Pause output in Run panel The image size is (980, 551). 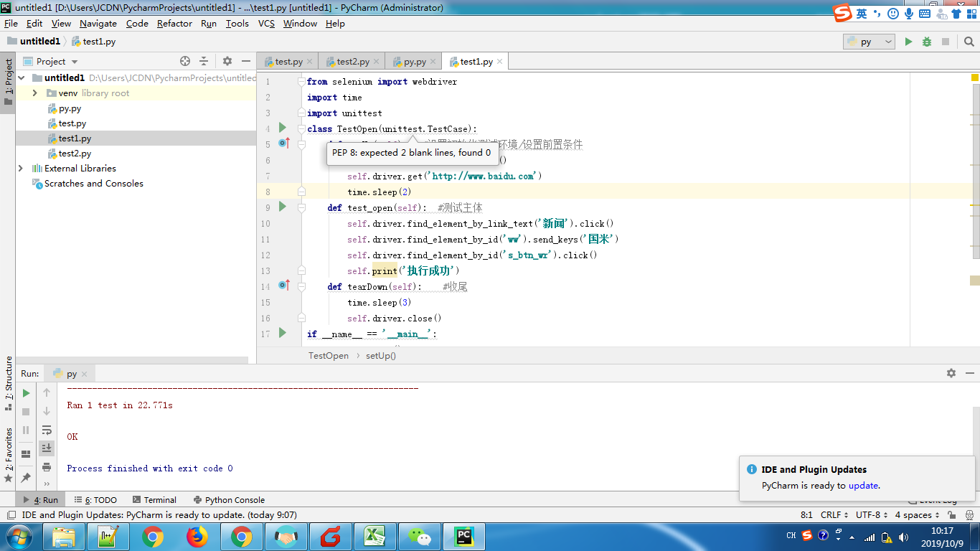26,430
